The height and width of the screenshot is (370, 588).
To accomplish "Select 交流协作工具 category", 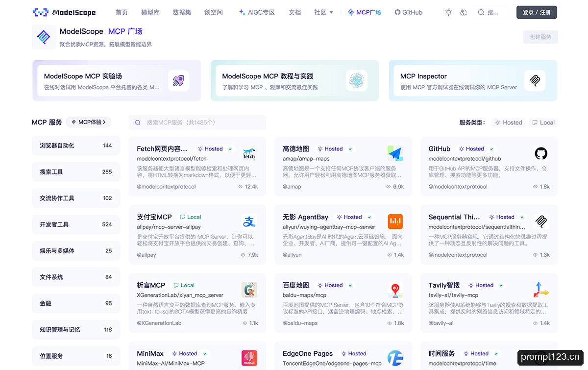I will pos(76,198).
